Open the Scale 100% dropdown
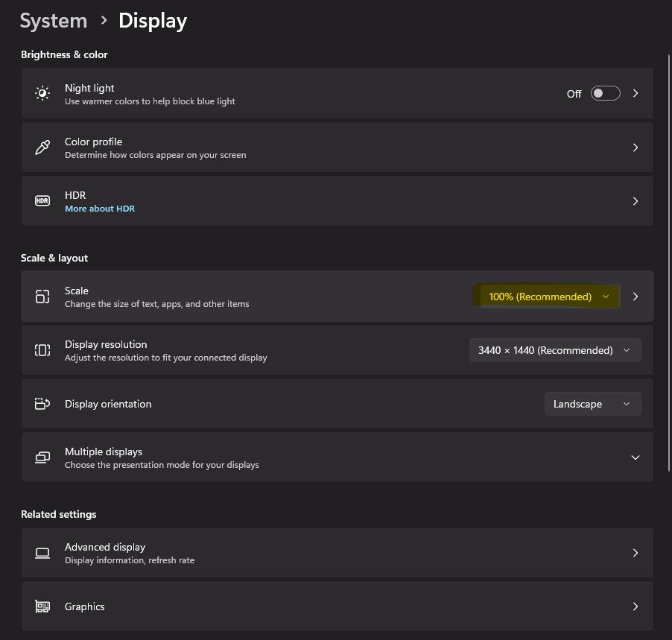The image size is (672, 640). [549, 297]
